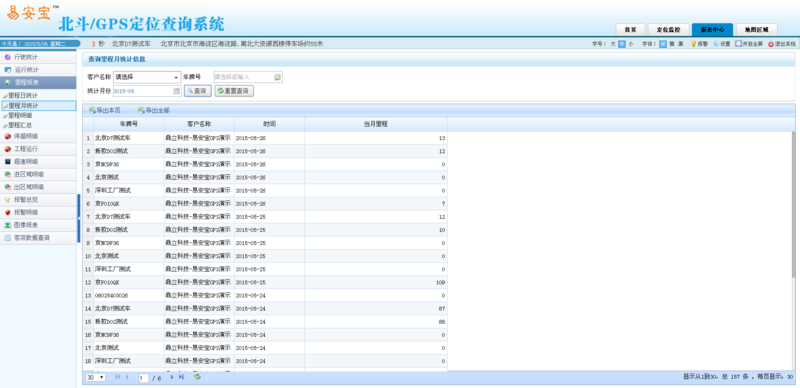Open the 车牌号 picker icon
Viewport: 800px width, 388px height.
278,77
